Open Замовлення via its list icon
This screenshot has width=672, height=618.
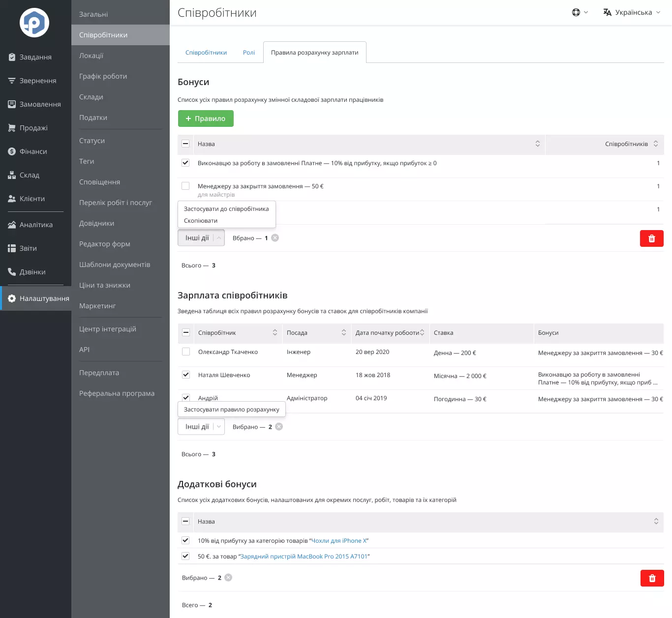12,104
